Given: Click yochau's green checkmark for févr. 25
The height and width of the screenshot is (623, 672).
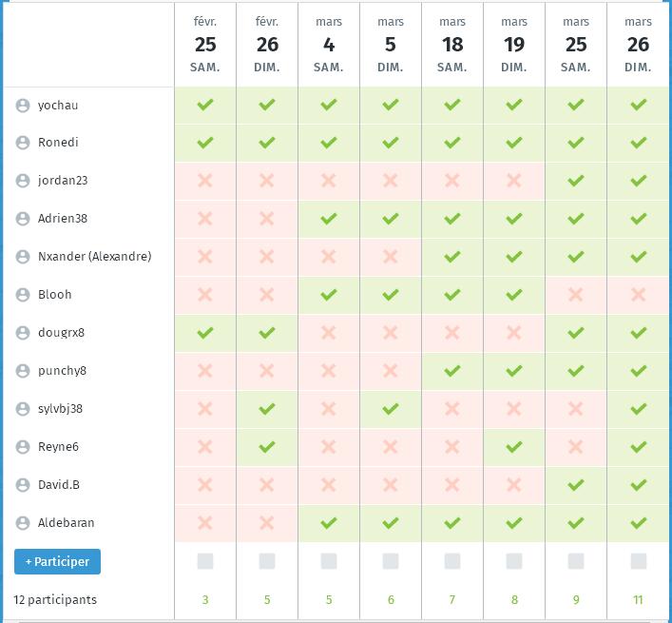Looking at the screenshot, I should (x=205, y=106).
